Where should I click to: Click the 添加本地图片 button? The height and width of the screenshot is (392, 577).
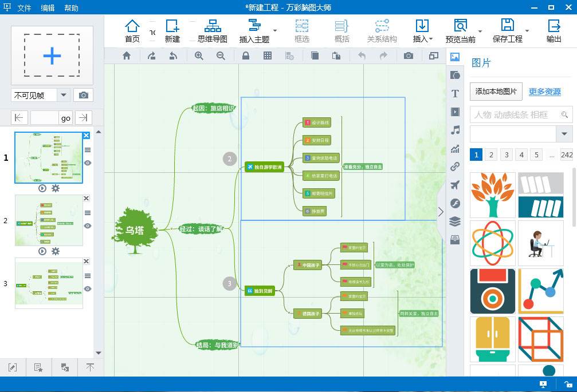point(496,92)
